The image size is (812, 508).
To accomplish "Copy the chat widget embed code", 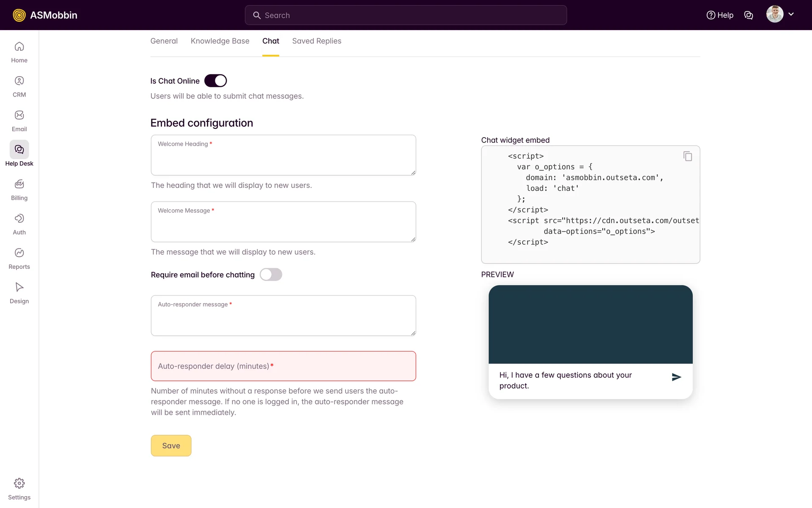I will tap(688, 156).
